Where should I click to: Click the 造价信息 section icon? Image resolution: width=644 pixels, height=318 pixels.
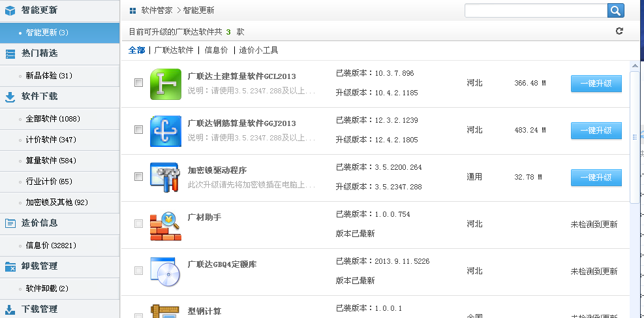click(x=10, y=223)
